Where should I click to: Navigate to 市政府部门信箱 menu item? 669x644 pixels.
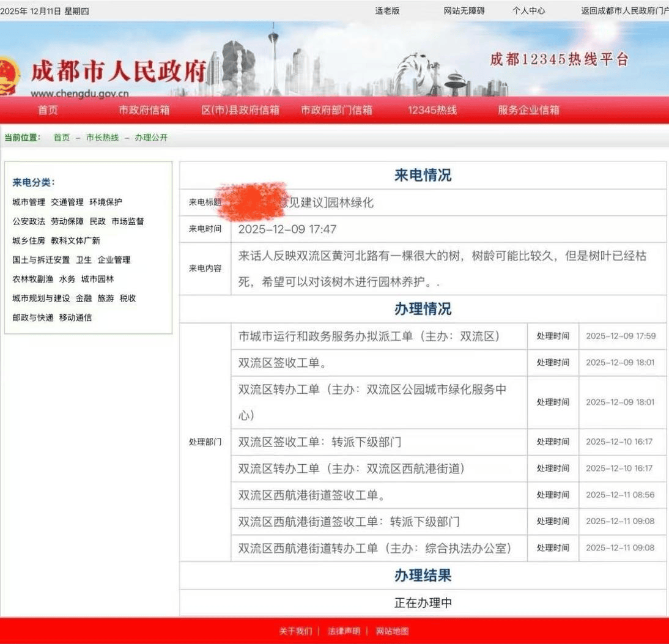coord(336,111)
